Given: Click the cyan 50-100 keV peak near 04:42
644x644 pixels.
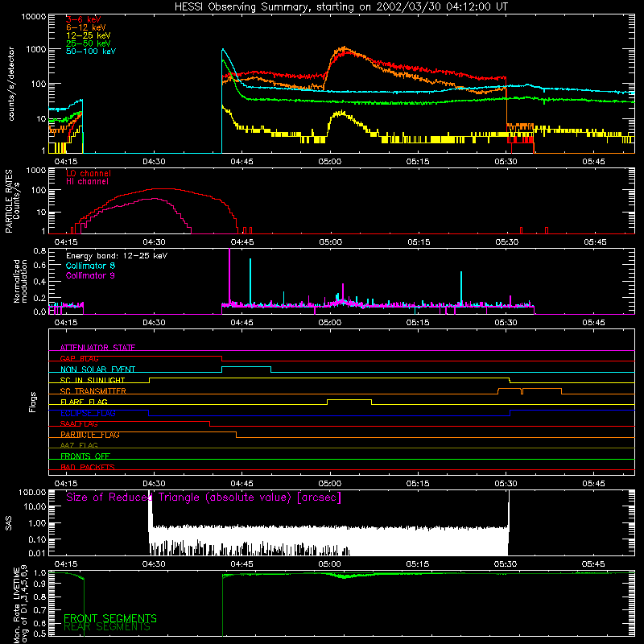Looking at the screenshot, I should [223, 50].
